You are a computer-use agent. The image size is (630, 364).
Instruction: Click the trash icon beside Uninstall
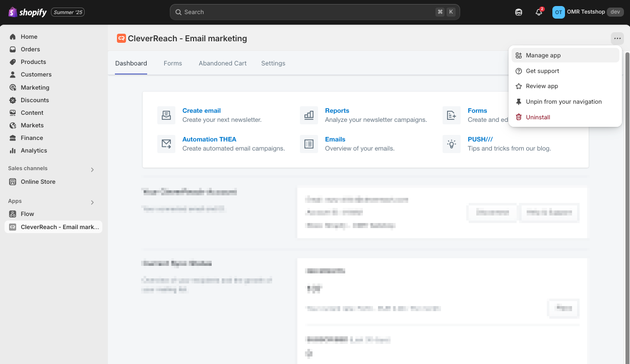(x=519, y=117)
